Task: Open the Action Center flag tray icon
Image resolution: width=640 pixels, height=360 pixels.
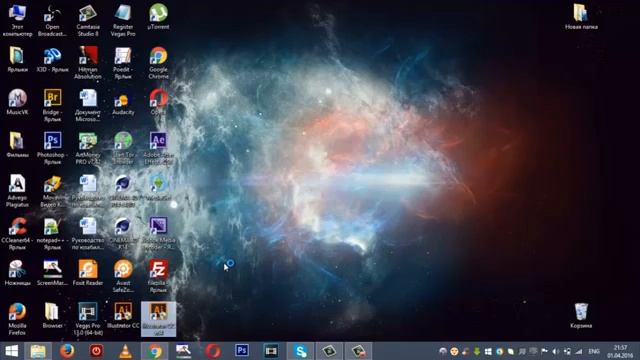Action: tap(544, 351)
